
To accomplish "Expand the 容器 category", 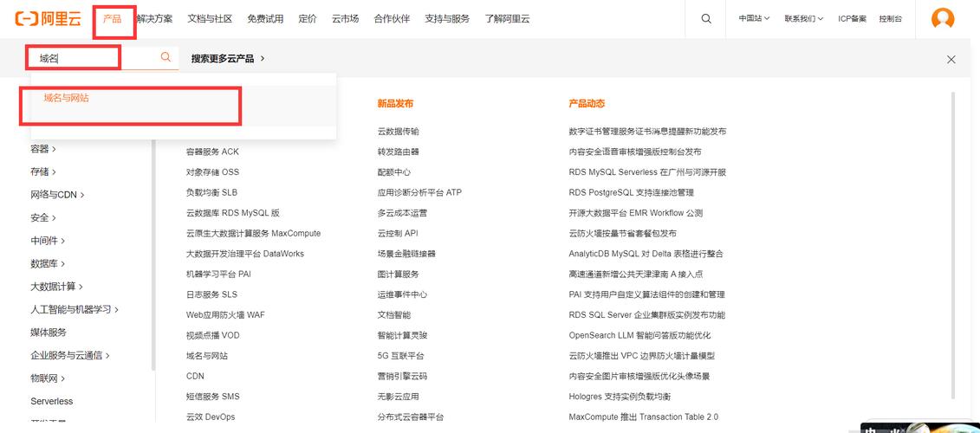I will click(43, 149).
